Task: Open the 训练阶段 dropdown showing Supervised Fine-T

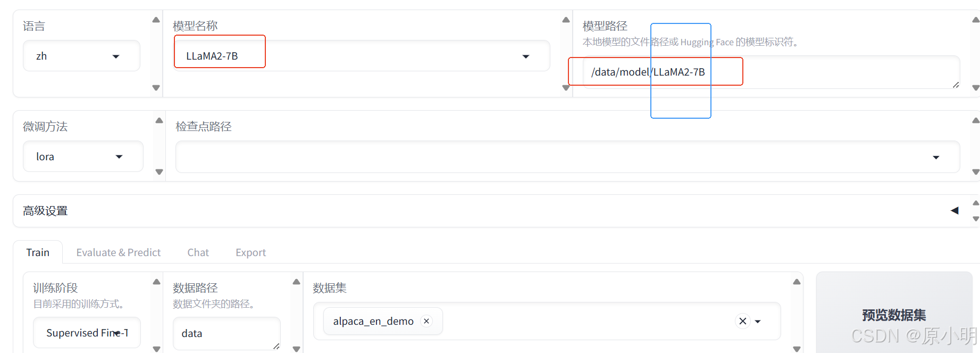Action: 87,333
